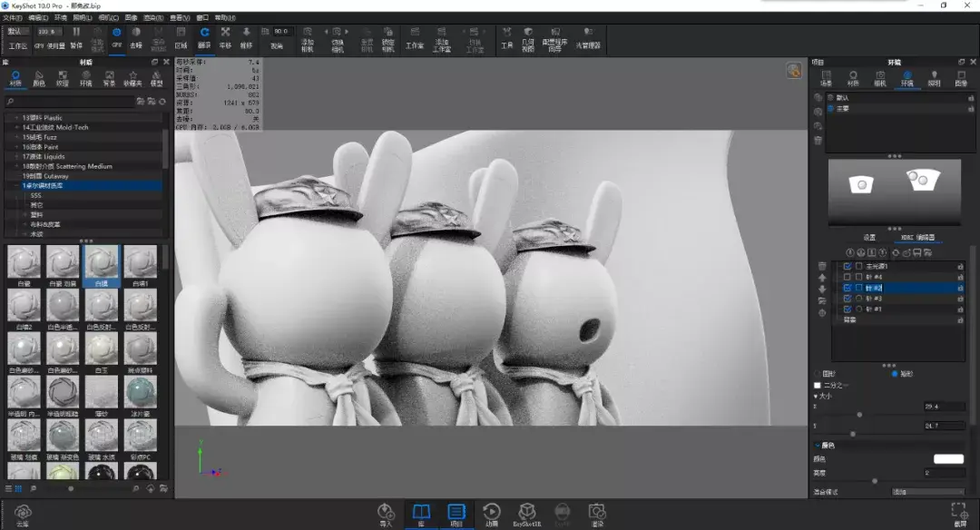Expand the 13塑料 Plastic folder

(x=17, y=117)
